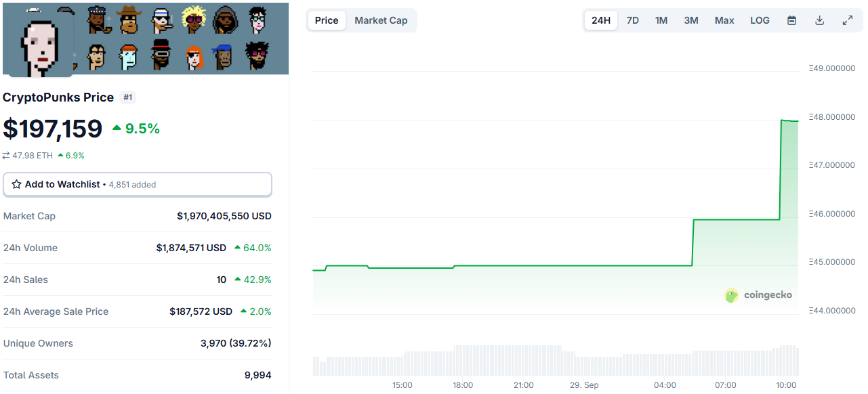
Task: Switch the chart to Price view
Action: pos(327,20)
